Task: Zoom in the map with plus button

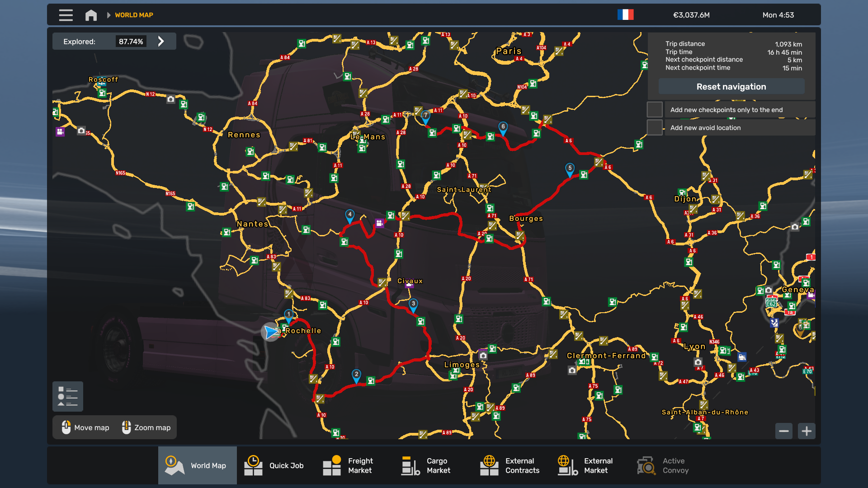Action: pyautogui.click(x=807, y=431)
